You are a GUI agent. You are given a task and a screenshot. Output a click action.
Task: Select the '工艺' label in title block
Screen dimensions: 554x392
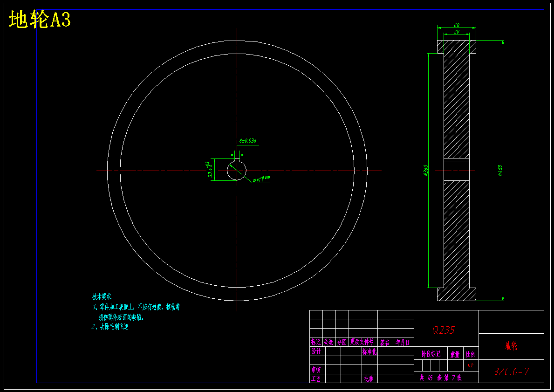pyautogui.click(x=316, y=378)
